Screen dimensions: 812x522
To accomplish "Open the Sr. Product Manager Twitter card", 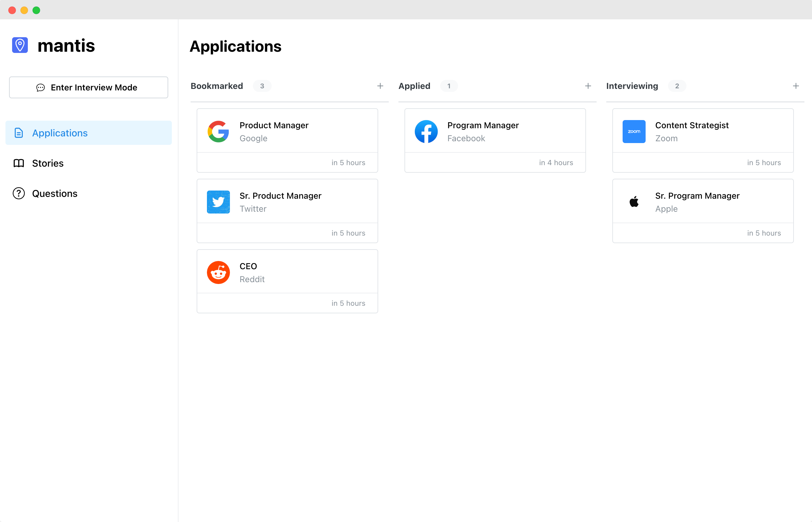I will click(x=287, y=211).
